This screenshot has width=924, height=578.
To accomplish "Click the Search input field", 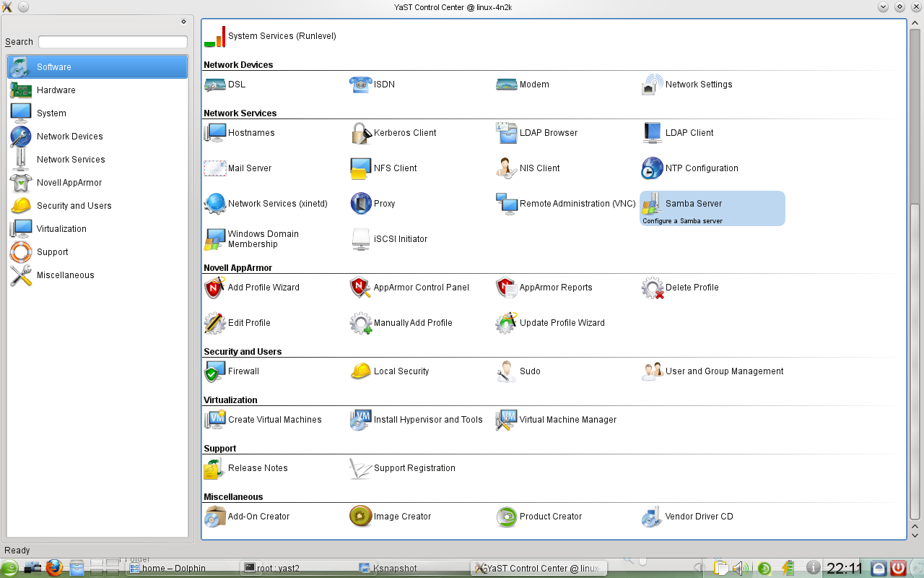I will coord(113,42).
